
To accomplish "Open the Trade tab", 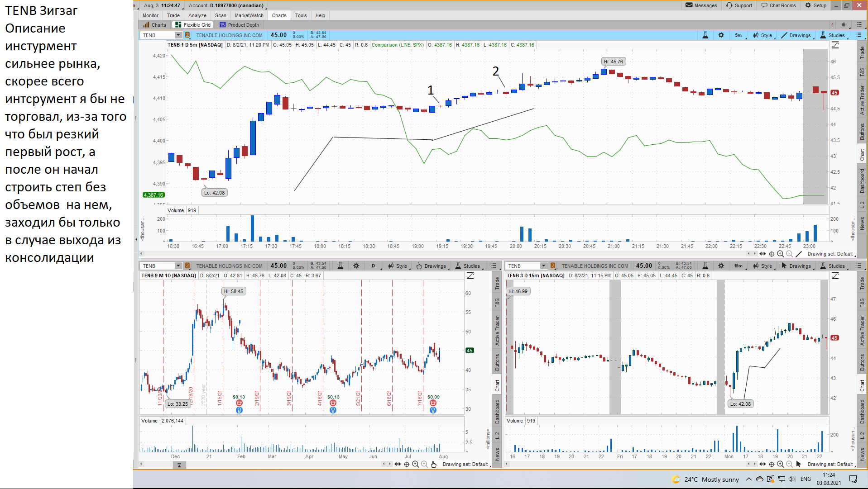I will point(173,15).
